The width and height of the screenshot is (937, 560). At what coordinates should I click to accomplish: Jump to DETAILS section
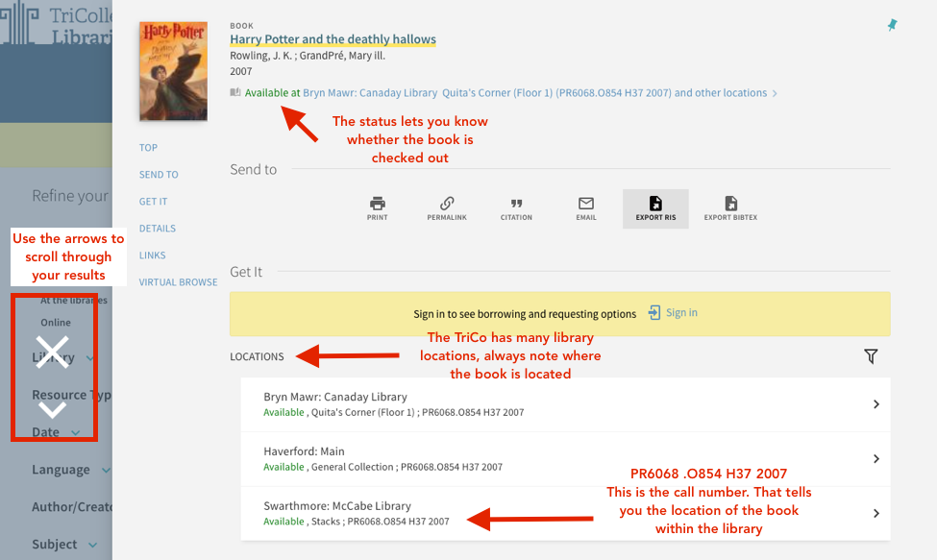[x=158, y=228]
